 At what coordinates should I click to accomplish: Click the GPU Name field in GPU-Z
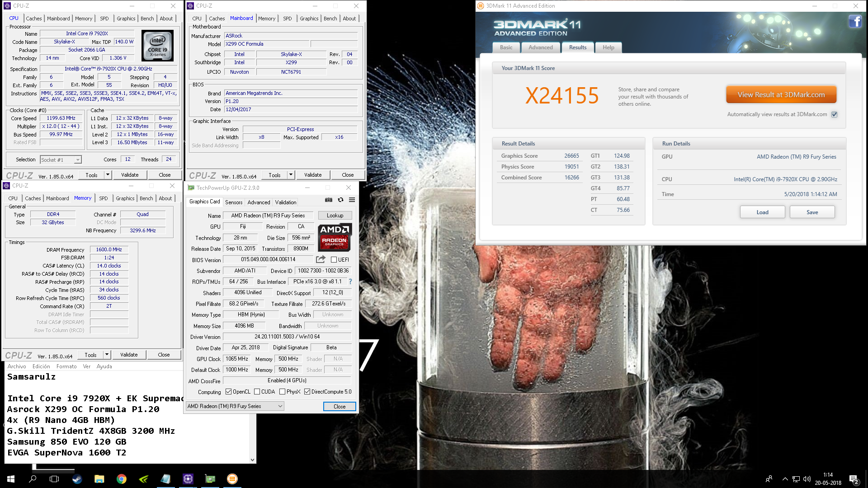pyautogui.click(x=268, y=216)
